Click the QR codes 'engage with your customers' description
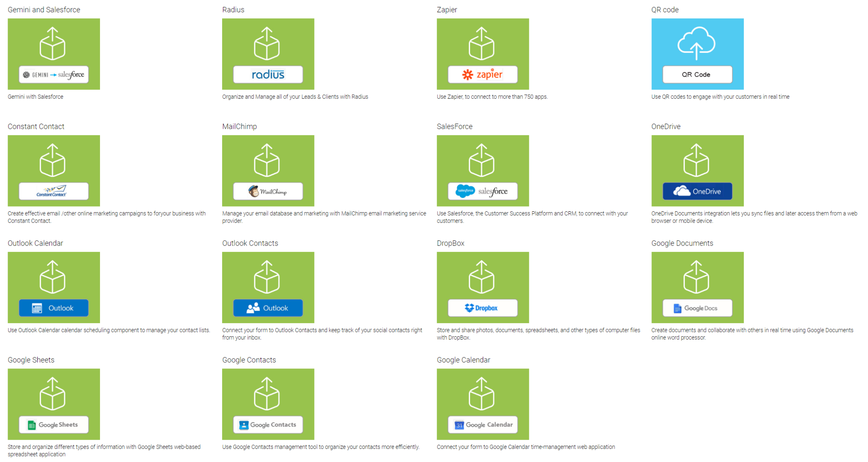Screen dimensions: 868x462 (720, 97)
